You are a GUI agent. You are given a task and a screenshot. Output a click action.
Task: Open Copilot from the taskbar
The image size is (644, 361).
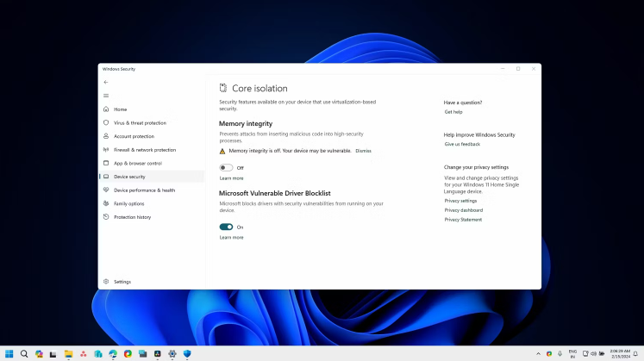(39, 353)
